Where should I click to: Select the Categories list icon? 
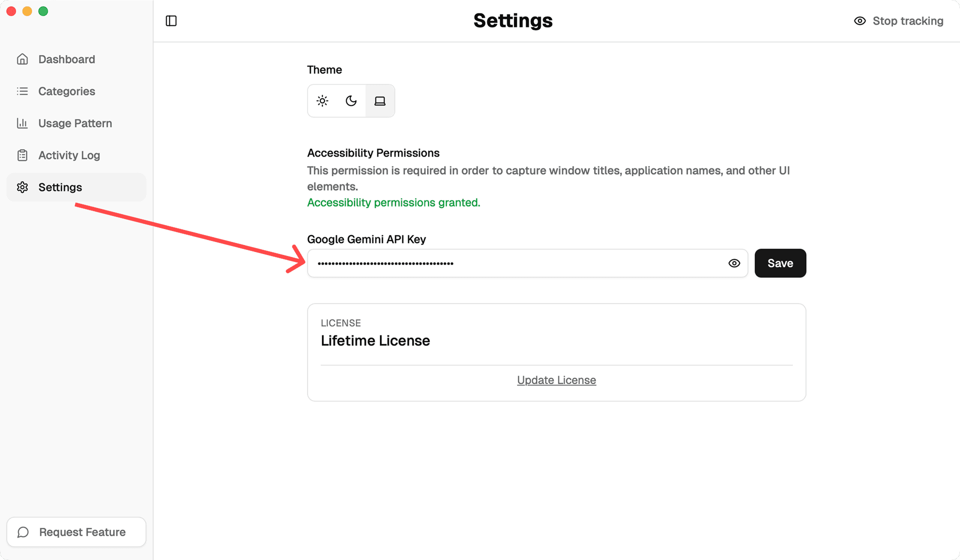[x=23, y=91]
